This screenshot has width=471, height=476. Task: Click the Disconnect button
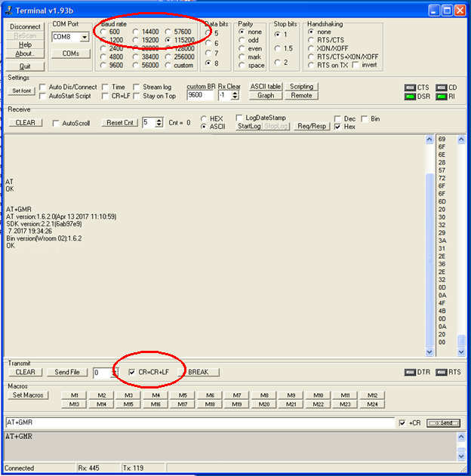(x=26, y=26)
